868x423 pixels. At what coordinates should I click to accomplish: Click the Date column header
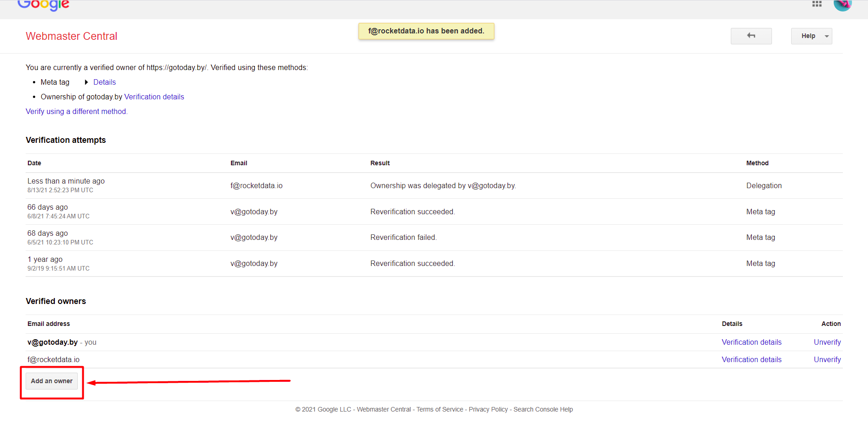tap(34, 163)
